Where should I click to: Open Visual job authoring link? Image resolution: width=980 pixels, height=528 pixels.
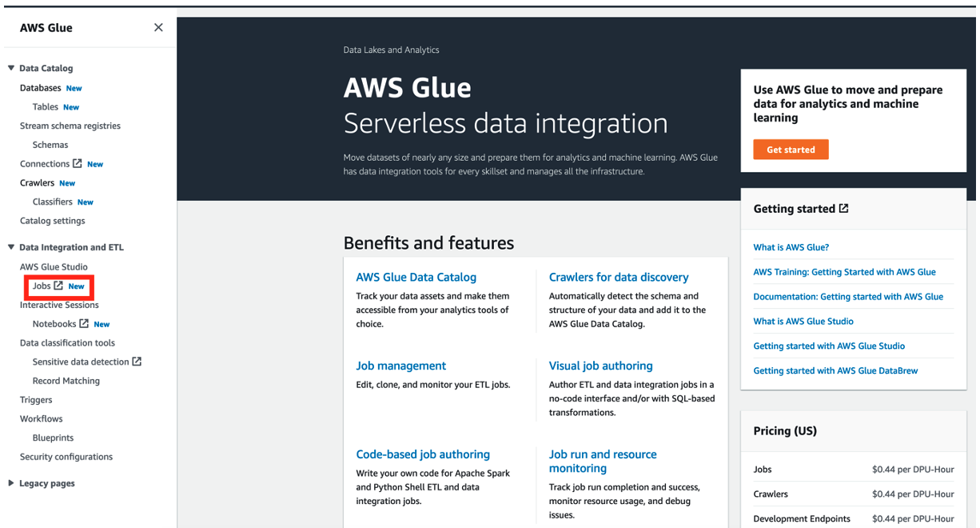pyautogui.click(x=600, y=366)
